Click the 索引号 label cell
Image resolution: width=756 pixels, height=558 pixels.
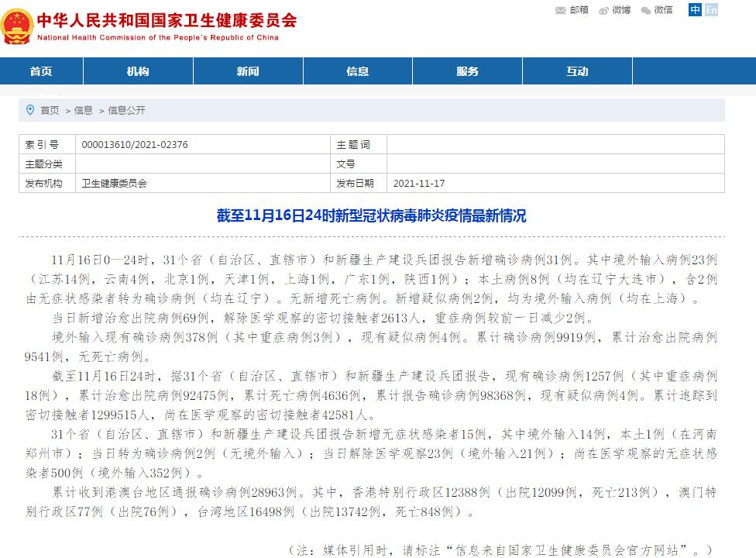click(47, 144)
